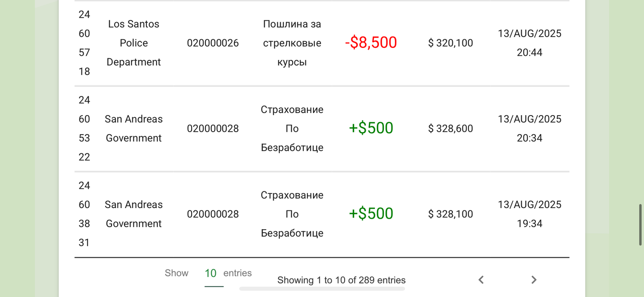Go to the previous page of entries

click(x=481, y=280)
